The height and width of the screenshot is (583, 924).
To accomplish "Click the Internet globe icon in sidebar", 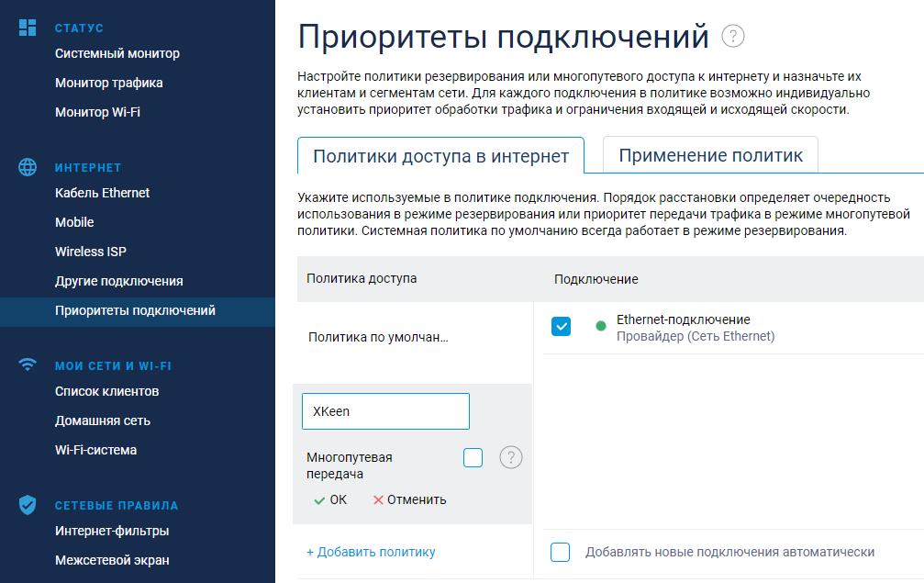I will click(x=28, y=167).
